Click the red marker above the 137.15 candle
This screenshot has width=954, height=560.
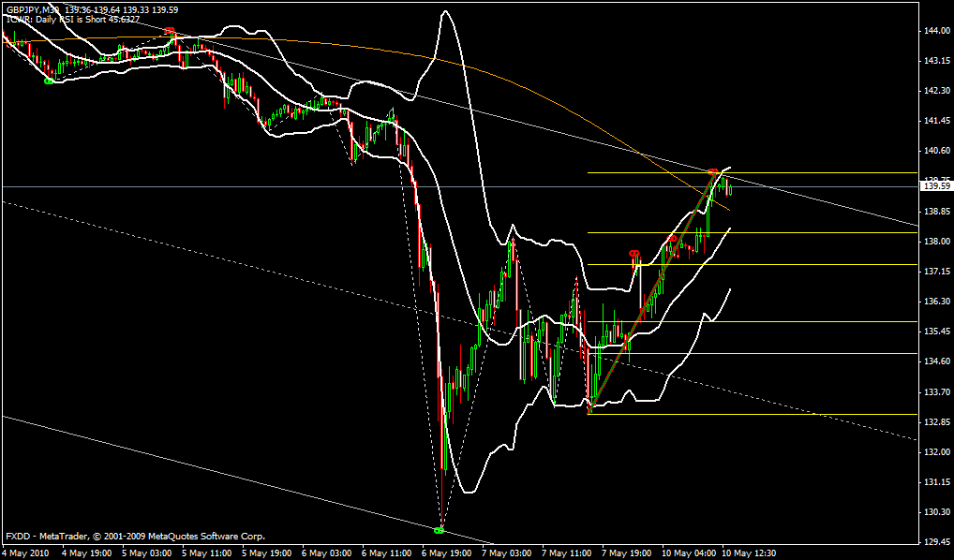[634, 254]
